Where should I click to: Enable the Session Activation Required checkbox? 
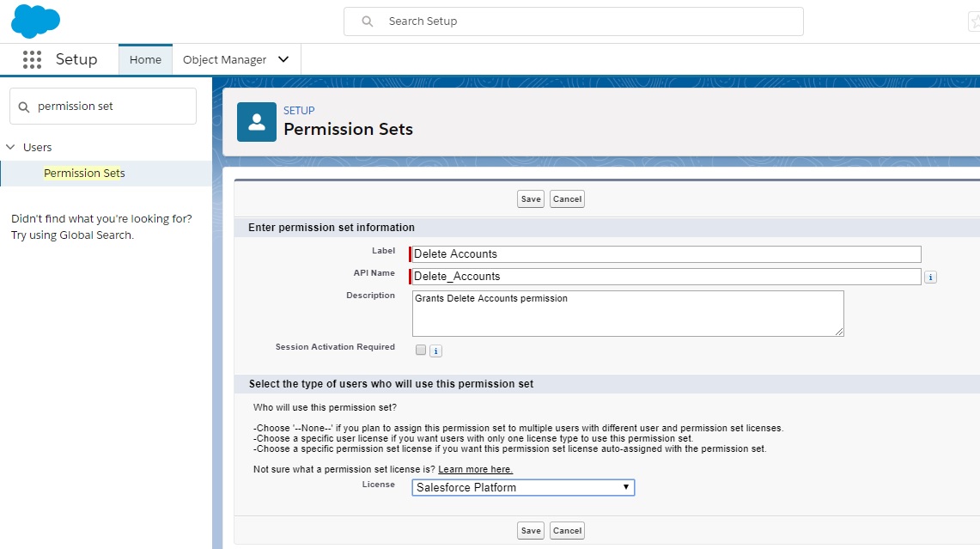[420, 350]
